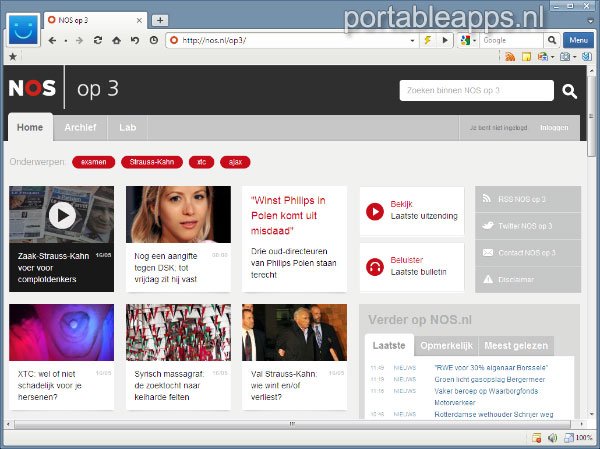Open the Val Strauss-Kahn article photo
This screenshot has width=600, height=449.
tap(294, 332)
